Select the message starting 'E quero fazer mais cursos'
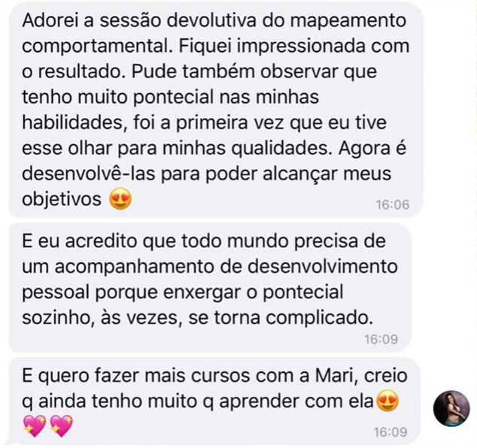This screenshot has height=448, width=477. [x=214, y=403]
